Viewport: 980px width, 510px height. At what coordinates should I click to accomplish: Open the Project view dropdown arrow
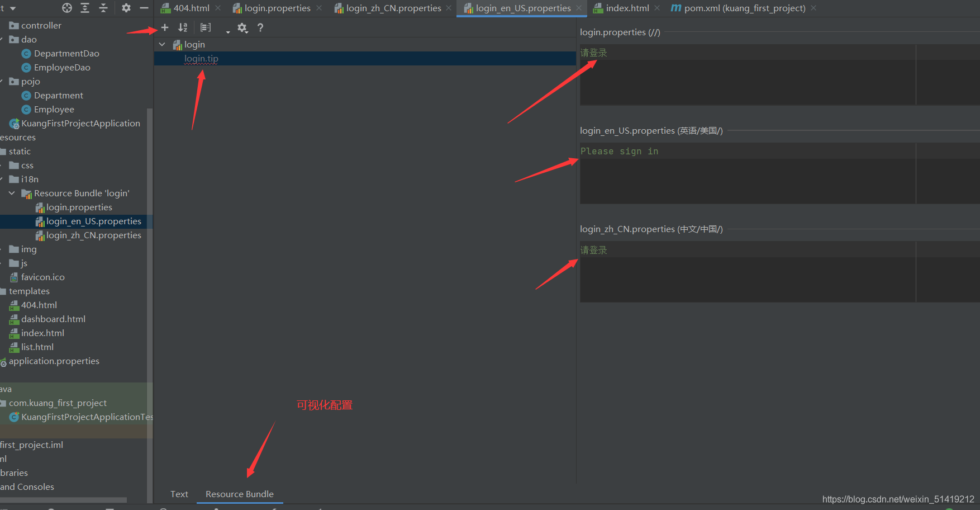coord(13,8)
